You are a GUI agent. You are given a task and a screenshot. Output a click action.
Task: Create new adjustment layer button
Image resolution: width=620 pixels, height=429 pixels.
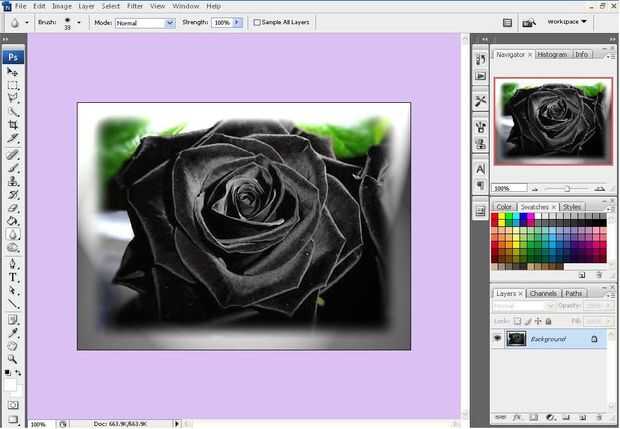550,418
